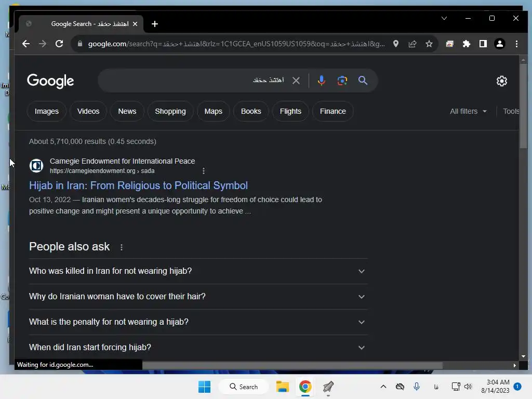This screenshot has height=399, width=532.
Task: Switch to the Videos filter
Action: coord(88,111)
